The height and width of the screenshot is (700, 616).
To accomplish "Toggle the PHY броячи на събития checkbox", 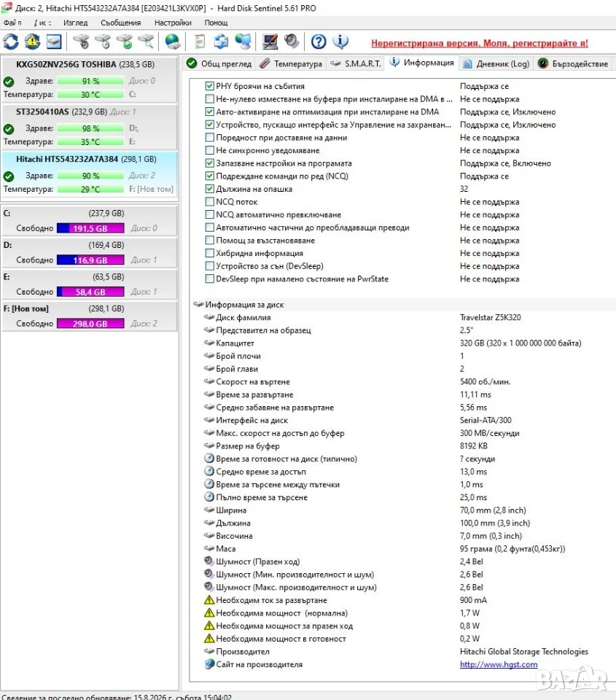I will coord(209,86).
